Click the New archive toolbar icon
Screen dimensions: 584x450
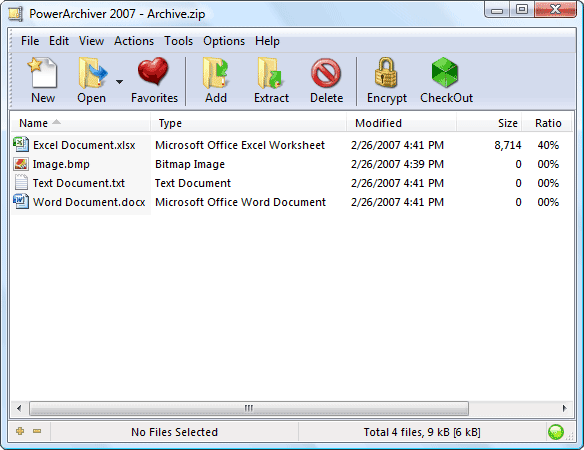pos(42,73)
